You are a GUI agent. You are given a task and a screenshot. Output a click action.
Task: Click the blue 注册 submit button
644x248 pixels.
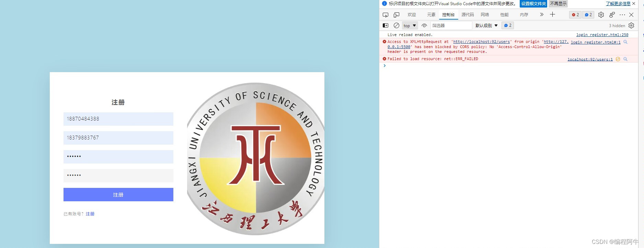(118, 194)
